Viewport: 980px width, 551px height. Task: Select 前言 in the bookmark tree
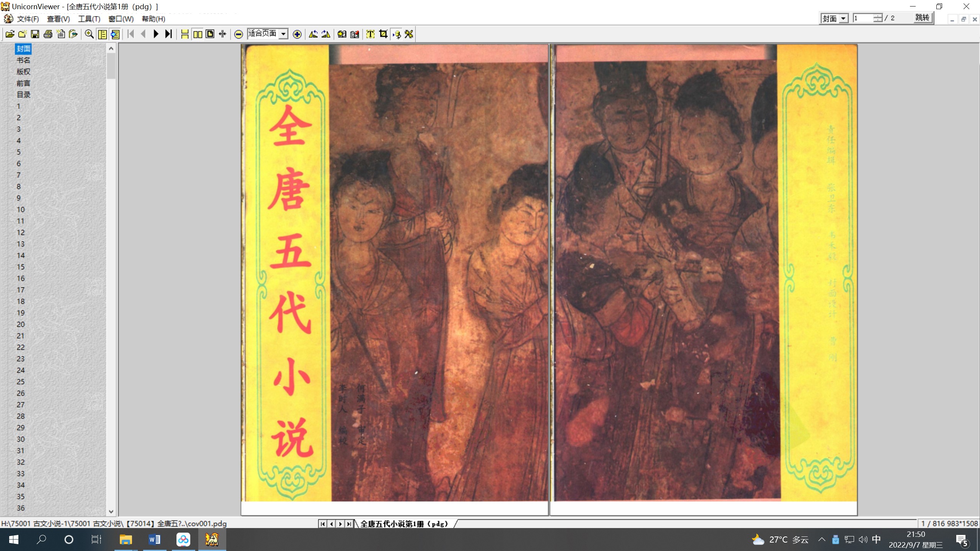point(23,83)
